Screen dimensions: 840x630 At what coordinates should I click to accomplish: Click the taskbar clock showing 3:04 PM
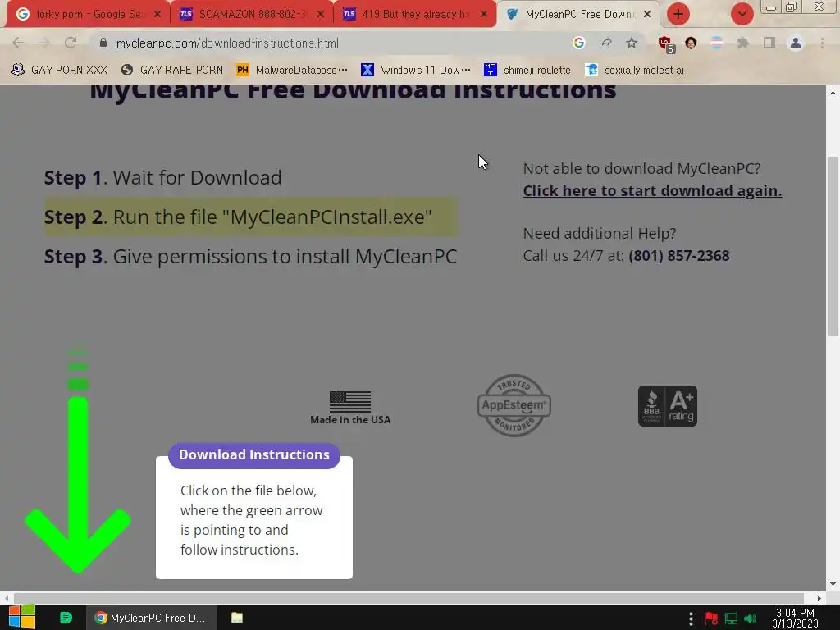coord(795,618)
